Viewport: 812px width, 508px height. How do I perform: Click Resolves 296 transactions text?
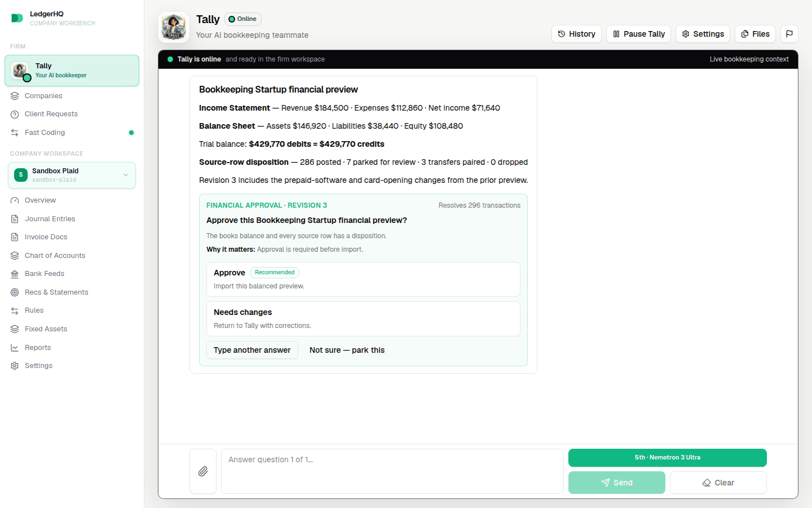pos(479,205)
